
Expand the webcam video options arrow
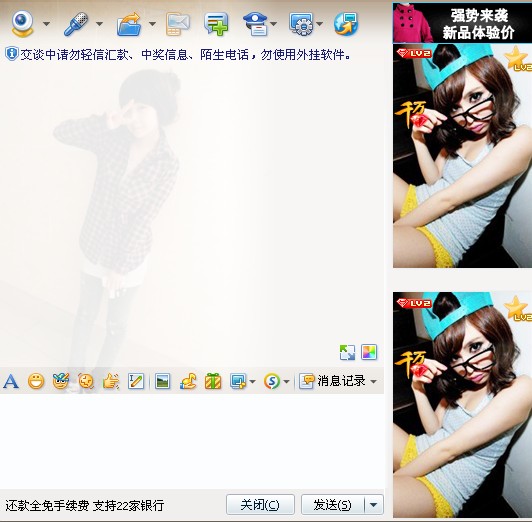(x=46, y=24)
